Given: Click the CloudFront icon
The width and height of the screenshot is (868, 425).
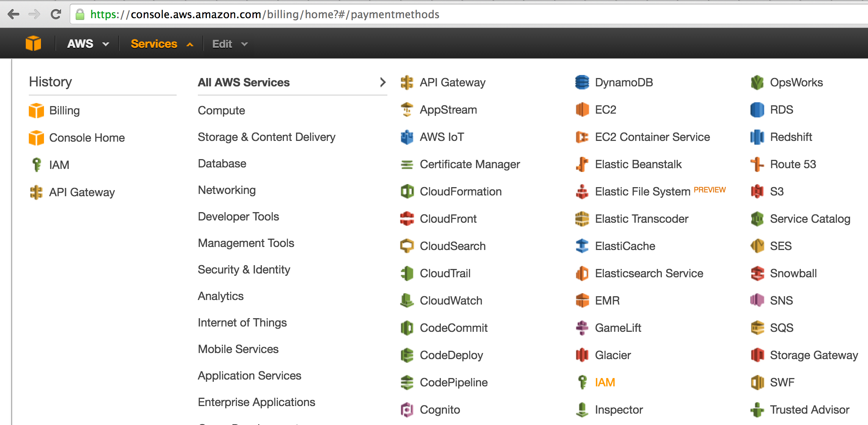Looking at the screenshot, I should 407,219.
